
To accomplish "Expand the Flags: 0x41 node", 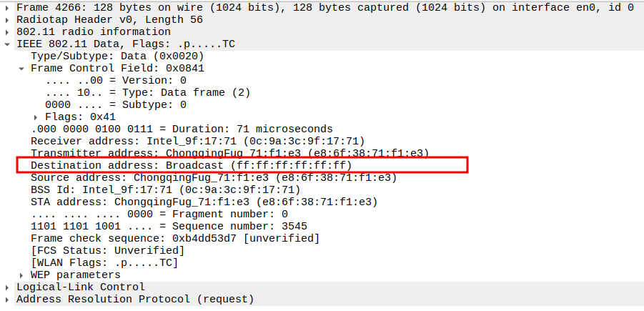I will pos(36,117).
